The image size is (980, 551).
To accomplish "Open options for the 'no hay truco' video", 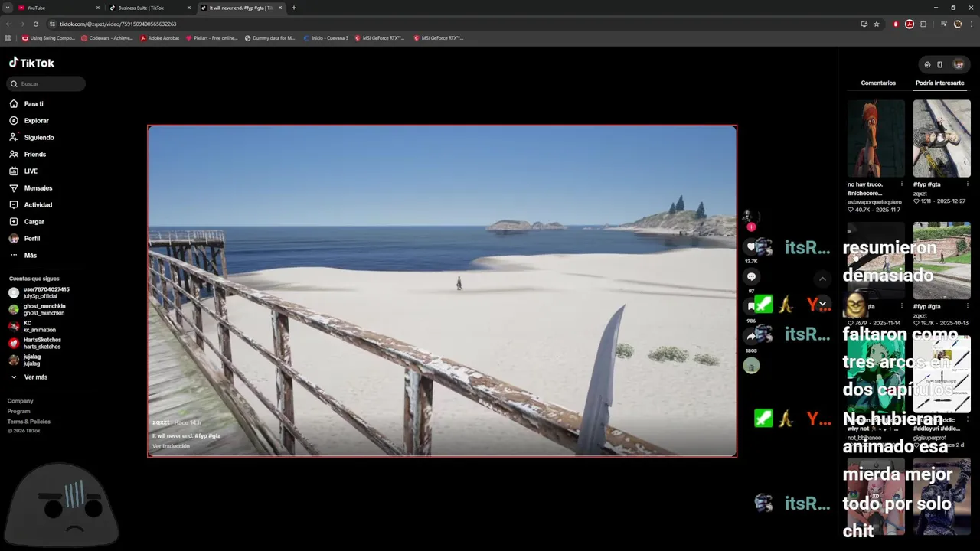I will [901, 184].
